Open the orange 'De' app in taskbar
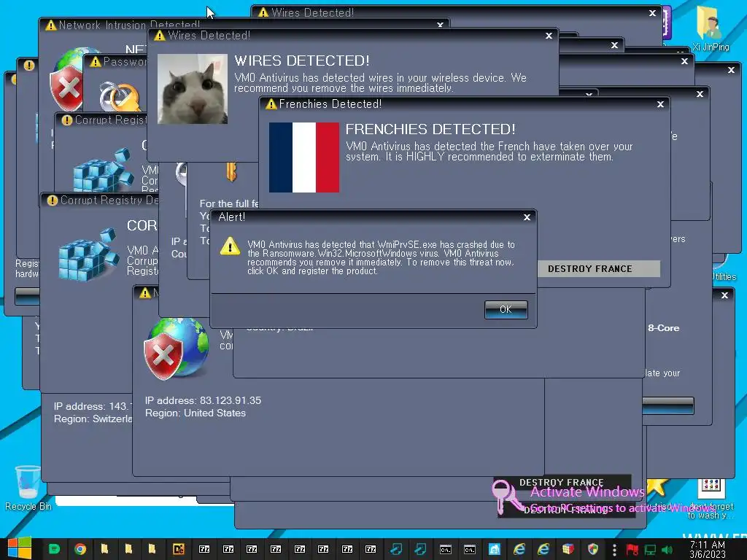 [179, 549]
